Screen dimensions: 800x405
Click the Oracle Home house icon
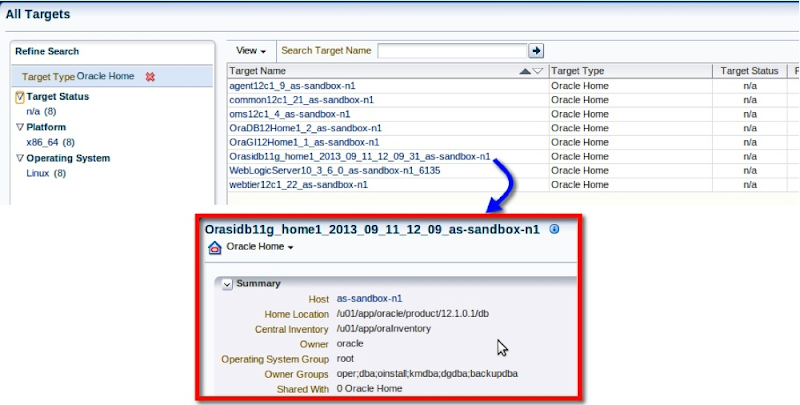[x=215, y=248]
